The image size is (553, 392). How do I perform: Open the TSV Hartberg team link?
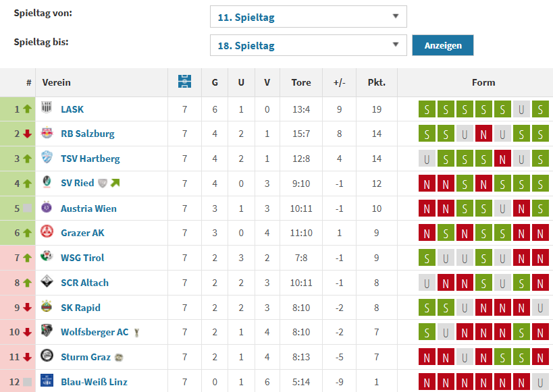pos(90,159)
